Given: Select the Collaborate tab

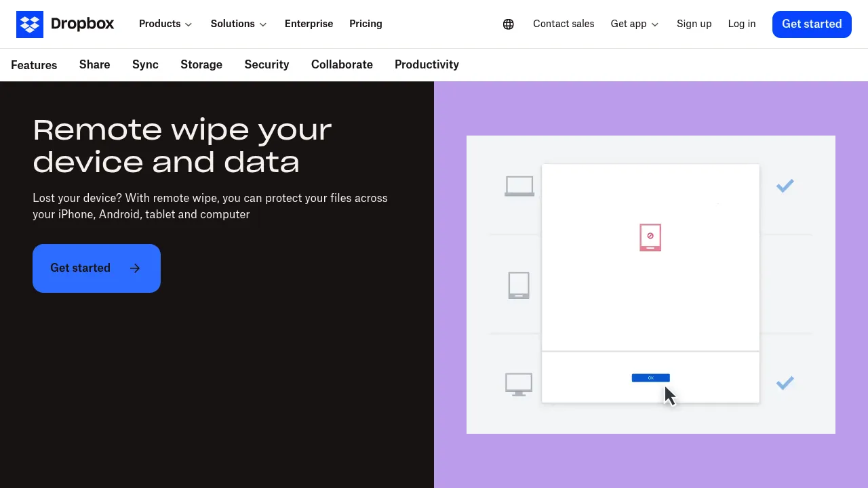Looking at the screenshot, I should (x=342, y=64).
